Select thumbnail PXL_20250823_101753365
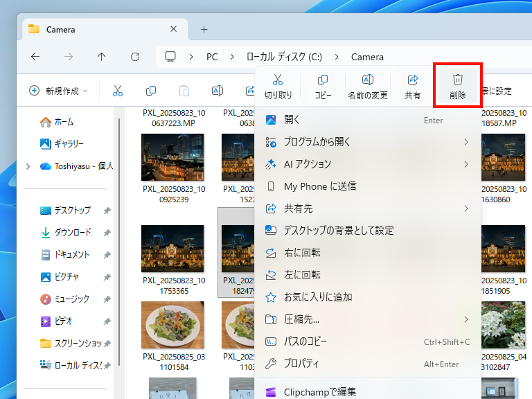This screenshot has width=532, height=399. [x=172, y=249]
